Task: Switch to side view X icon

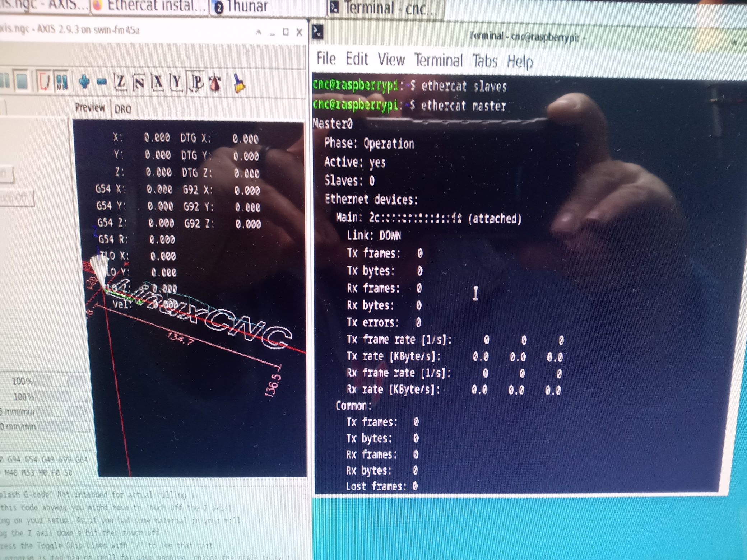Action: (x=157, y=83)
